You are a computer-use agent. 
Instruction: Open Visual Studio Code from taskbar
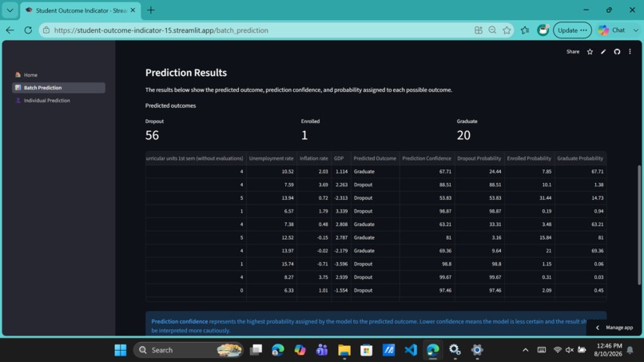(x=411, y=350)
